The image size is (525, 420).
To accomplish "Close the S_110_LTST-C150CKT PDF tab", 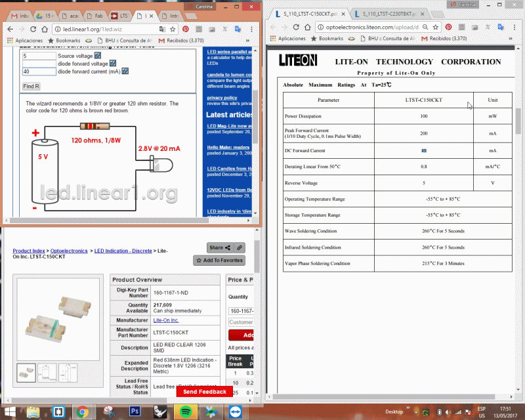I will click(343, 14).
